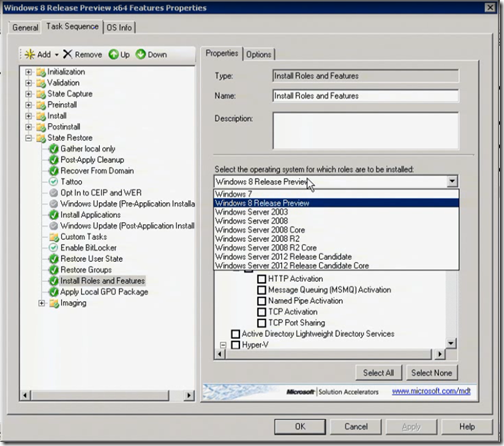Image resolution: width=504 pixels, height=446 pixels.
Task: Click the gray disabled icon for Opt In to CEIP
Action: [x=53, y=193]
